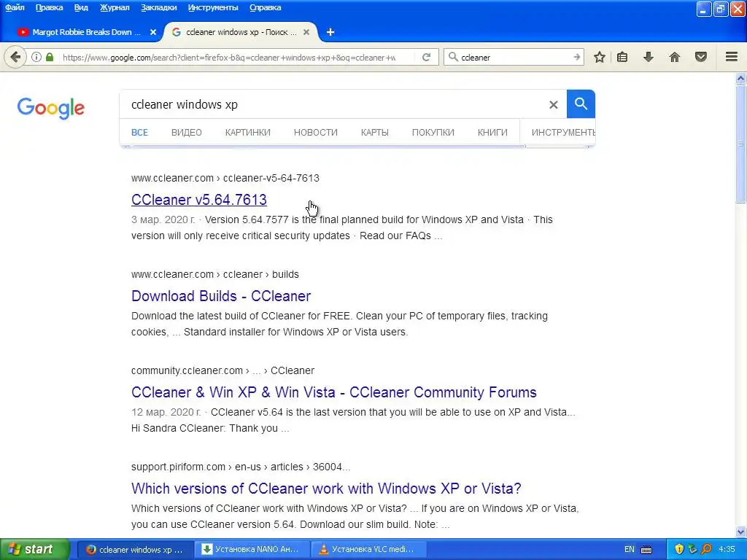Submit Firefox search box with arrow icon
This screenshot has width=747, height=560.
coord(577,57)
